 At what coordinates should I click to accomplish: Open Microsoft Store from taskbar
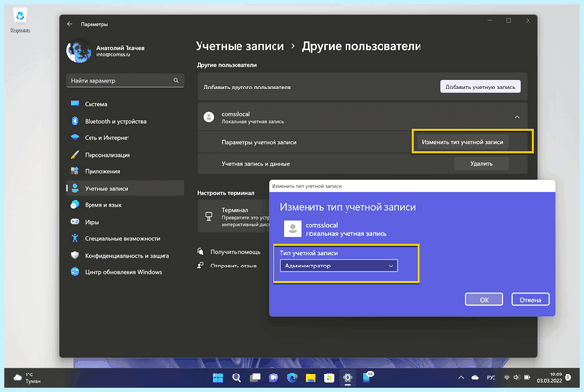[329, 377]
